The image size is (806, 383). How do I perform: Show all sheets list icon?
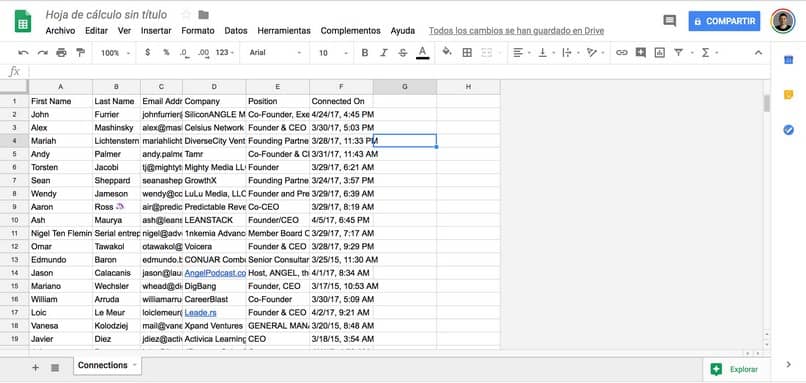pyautogui.click(x=55, y=368)
